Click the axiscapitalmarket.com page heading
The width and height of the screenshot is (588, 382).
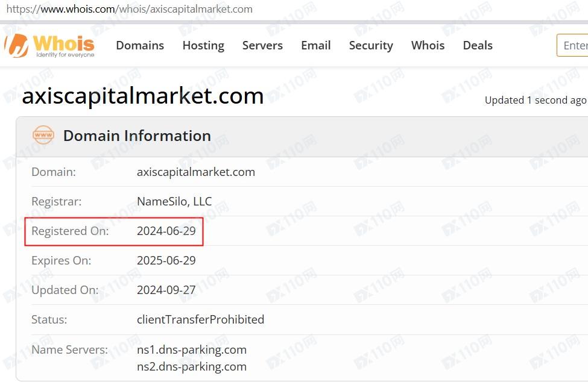pyautogui.click(x=143, y=96)
